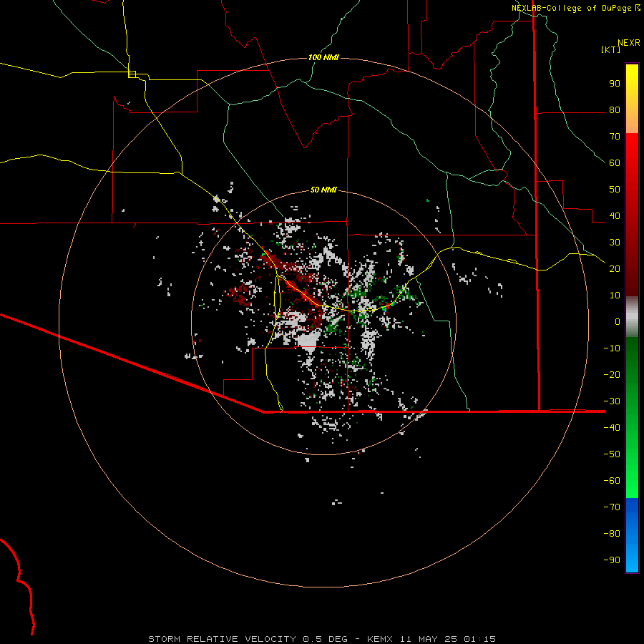Click the 90 value on the velocity scale
Viewport: 644px width, 644px height.
[615, 84]
